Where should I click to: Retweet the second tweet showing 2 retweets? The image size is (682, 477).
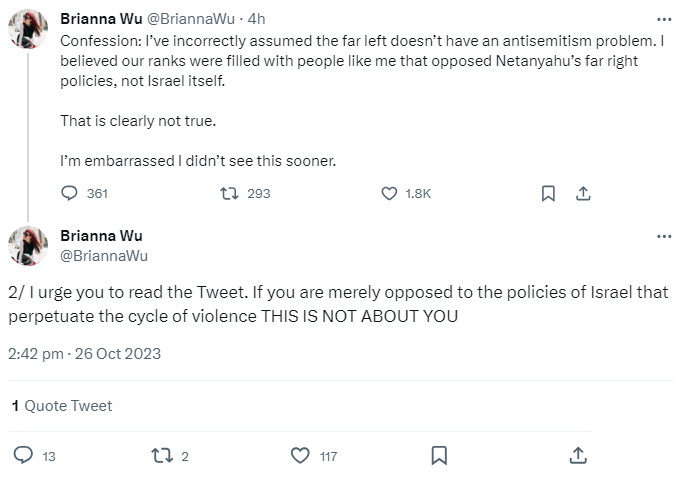[162, 456]
